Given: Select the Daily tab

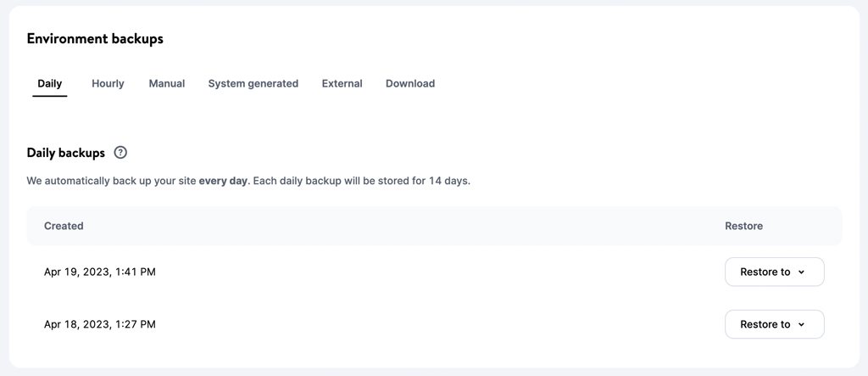Looking at the screenshot, I should tap(50, 84).
